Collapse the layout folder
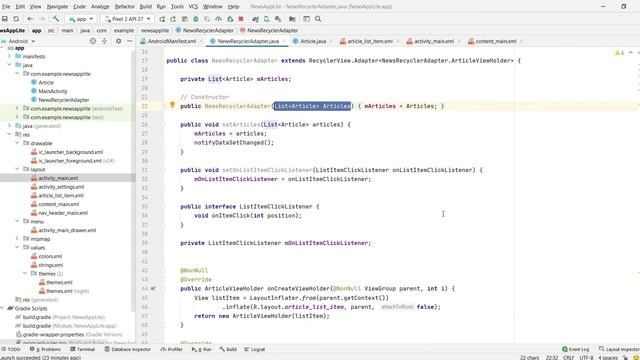Viewport: 640px width, 360px height. click(x=17, y=169)
